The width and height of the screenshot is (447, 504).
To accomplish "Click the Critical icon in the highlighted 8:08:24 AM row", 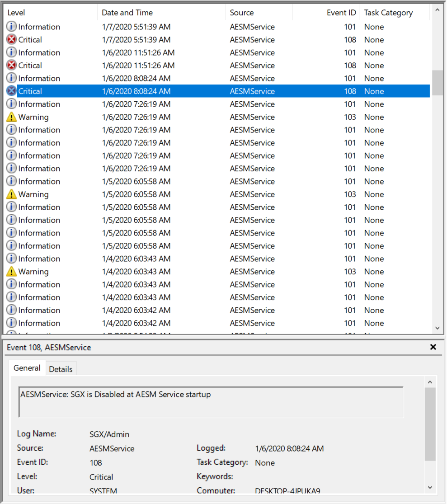I will [x=11, y=91].
